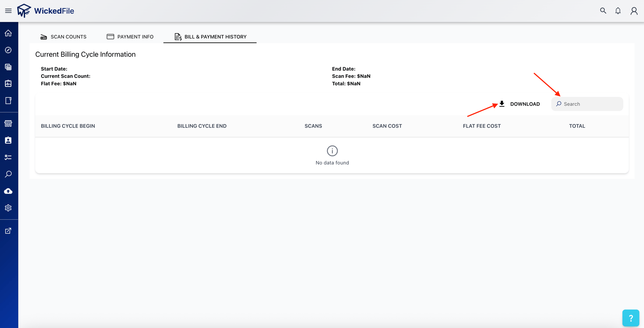644x328 pixels.
Task: Click the 'End Date:' label
Action: 344,69
